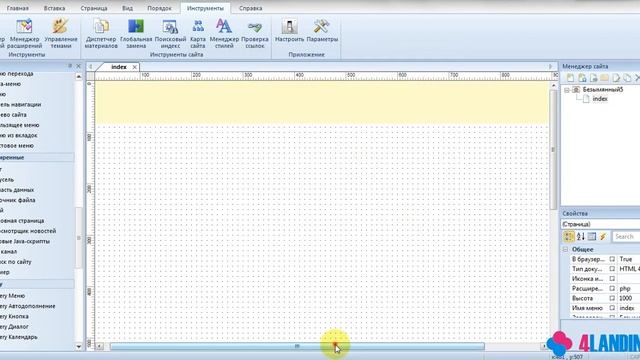This screenshot has width=640, height=360.
Task: Click the Search field in Свойства panel
Action: tap(626, 236)
